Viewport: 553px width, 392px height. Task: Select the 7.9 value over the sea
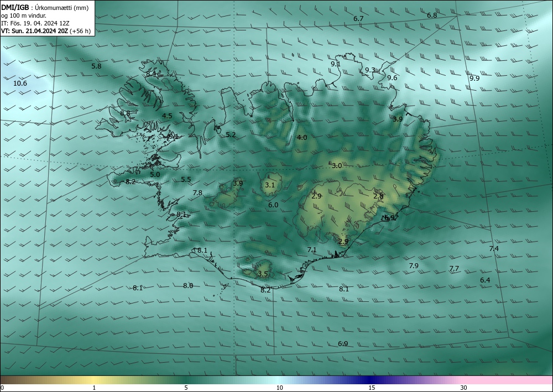[x=414, y=266]
